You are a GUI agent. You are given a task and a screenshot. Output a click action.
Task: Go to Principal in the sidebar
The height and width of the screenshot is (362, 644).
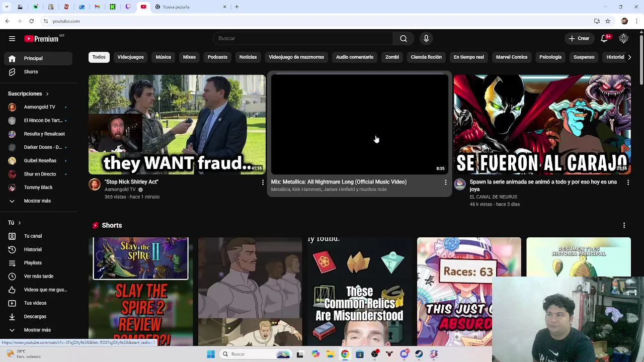coord(38,58)
